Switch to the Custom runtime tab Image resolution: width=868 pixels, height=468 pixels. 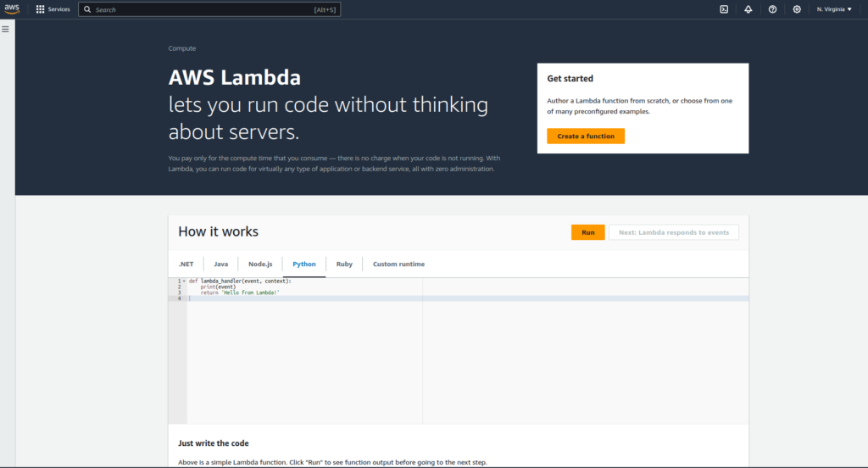398,265
